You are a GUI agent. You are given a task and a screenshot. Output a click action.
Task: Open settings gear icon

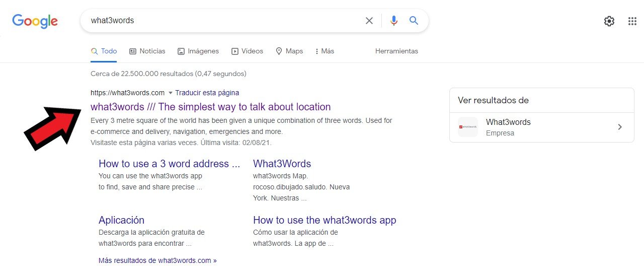(609, 21)
